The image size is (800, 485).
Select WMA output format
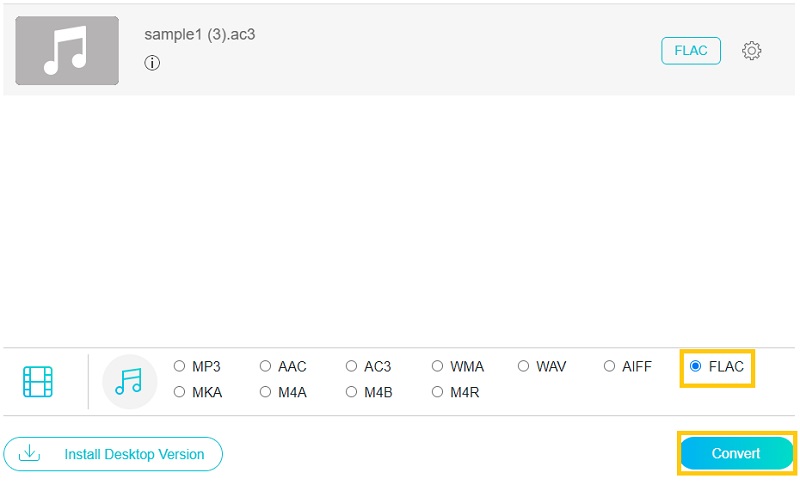[438, 367]
